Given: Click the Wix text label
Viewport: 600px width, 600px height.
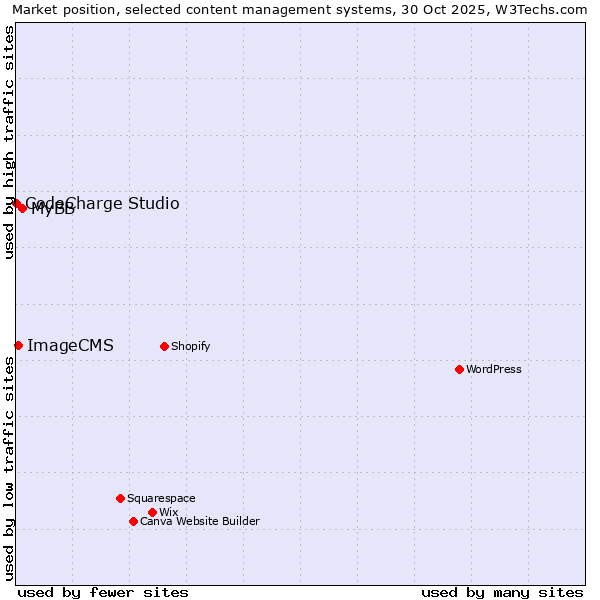Looking at the screenshot, I should 168,512.
